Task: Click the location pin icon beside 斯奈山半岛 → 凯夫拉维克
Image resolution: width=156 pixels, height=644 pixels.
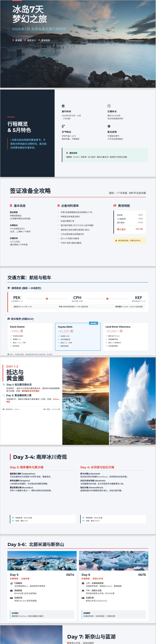Action: (x=68, y=643)
